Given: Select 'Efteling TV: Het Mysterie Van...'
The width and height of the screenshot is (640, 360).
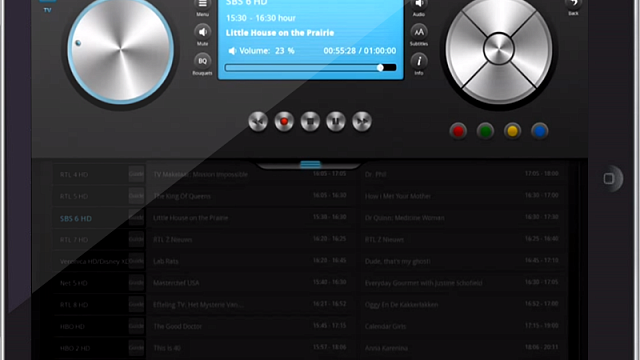Looking at the screenshot, I should [199, 305].
